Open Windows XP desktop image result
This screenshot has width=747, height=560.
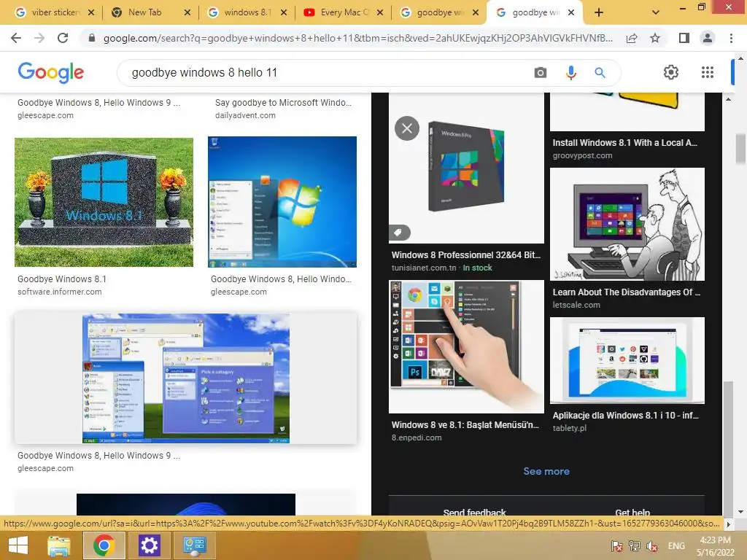(x=186, y=378)
